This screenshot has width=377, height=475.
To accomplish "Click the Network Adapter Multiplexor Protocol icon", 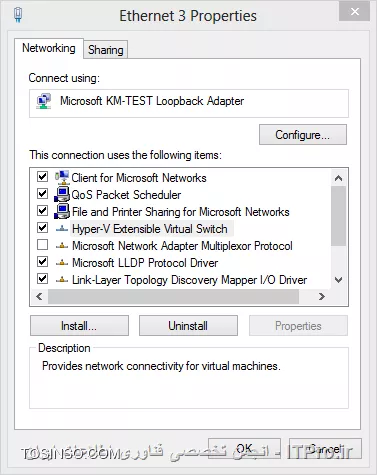I will pyautogui.click(x=62, y=246).
